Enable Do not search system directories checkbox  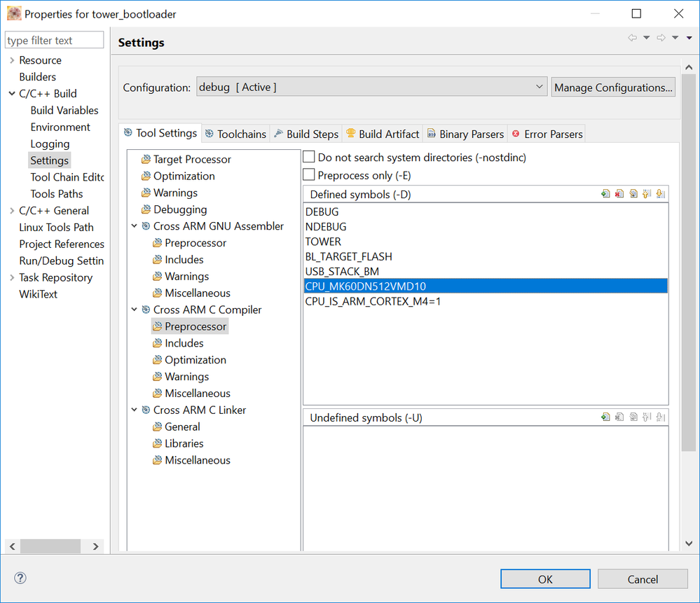[x=309, y=157]
